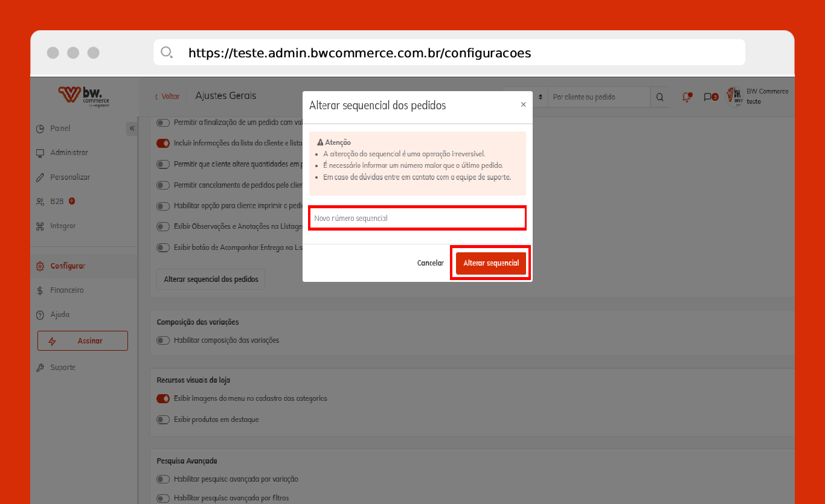
Task: Click the notification bell icon
Action: pyautogui.click(x=686, y=97)
